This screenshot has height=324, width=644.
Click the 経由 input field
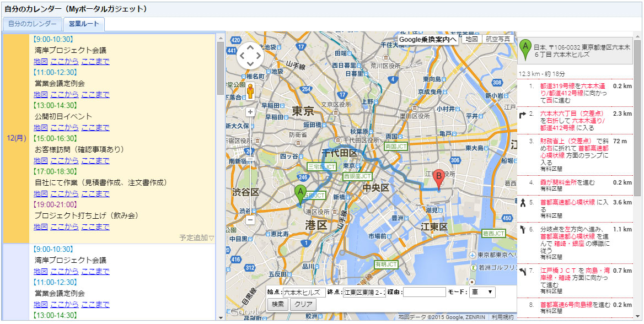(424, 292)
